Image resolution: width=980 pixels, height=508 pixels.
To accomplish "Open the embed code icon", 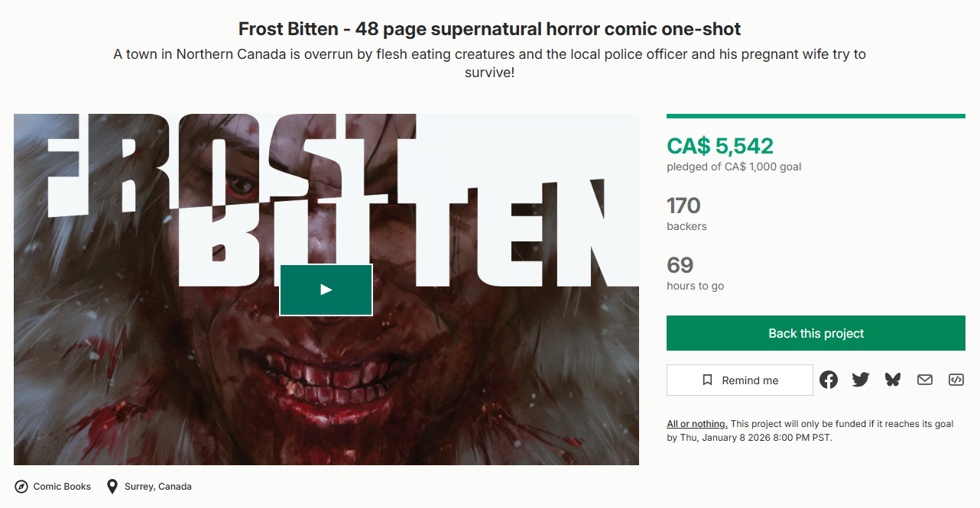I will pos(956,380).
